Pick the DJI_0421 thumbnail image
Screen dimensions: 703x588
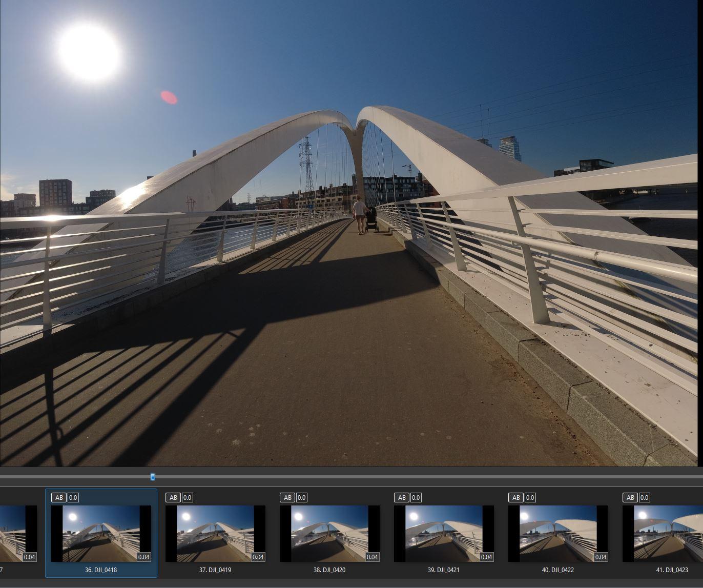444,534
